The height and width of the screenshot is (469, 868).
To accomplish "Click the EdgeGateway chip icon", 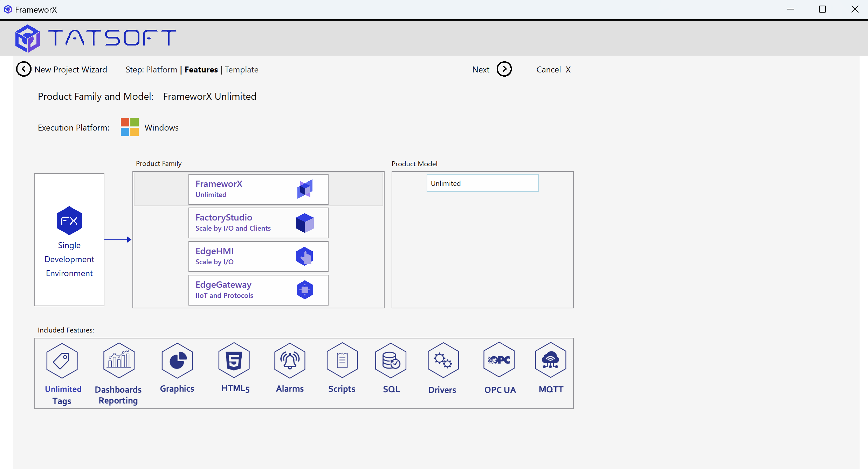I will point(305,290).
